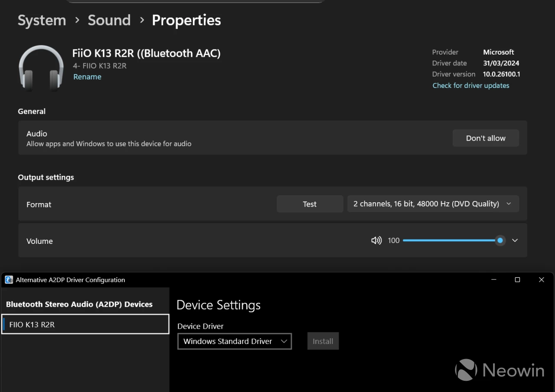Click the 'Allow apps and Windows' description text

[x=109, y=144]
